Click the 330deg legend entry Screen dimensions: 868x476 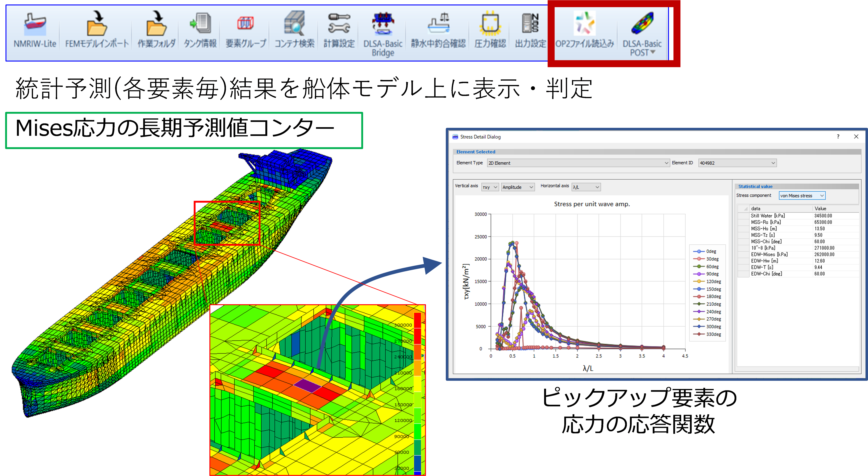coord(707,334)
